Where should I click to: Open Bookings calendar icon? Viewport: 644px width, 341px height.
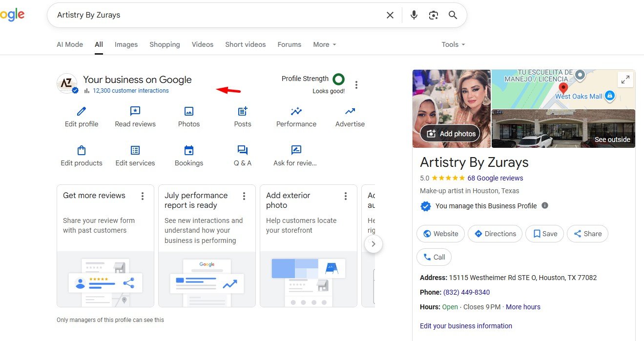[189, 150]
